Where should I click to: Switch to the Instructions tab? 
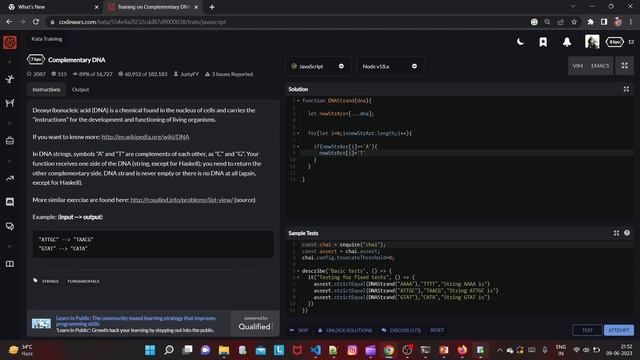tap(47, 89)
